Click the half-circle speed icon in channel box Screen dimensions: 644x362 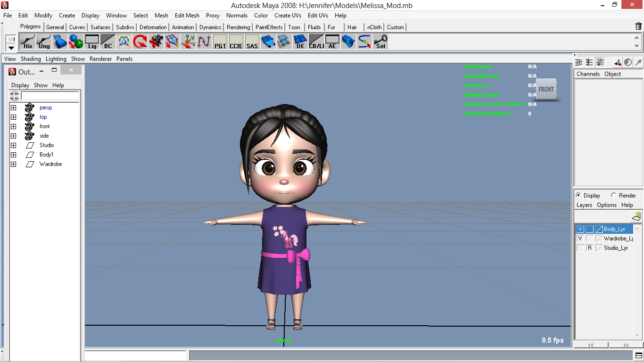coord(628,62)
